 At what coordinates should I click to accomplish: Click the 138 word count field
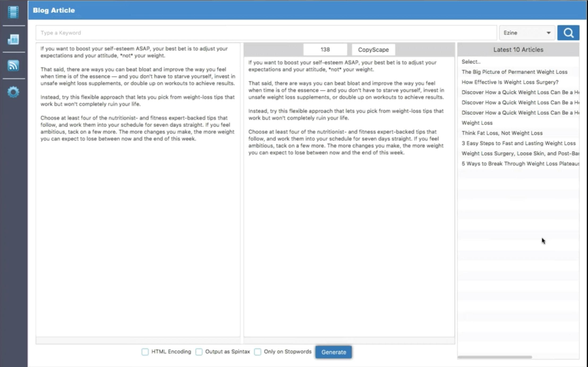325,50
